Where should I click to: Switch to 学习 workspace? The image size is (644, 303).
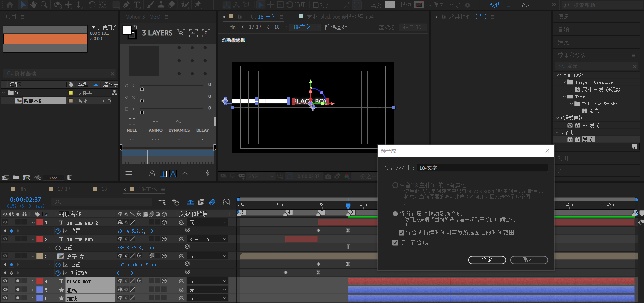(525, 5)
